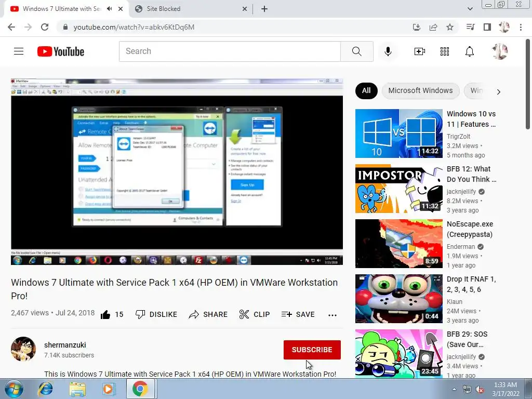This screenshot has height=399, width=532.
Task: Reload the page with refresh icon
Action: pyautogui.click(x=45, y=27)
